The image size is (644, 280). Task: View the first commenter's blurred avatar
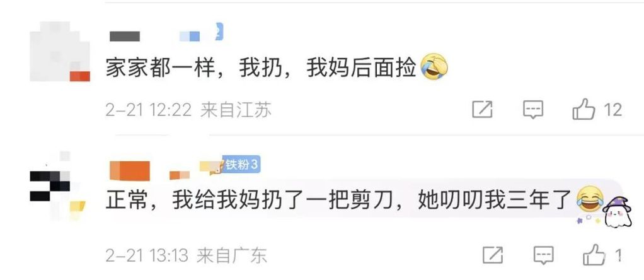(60, 52)
